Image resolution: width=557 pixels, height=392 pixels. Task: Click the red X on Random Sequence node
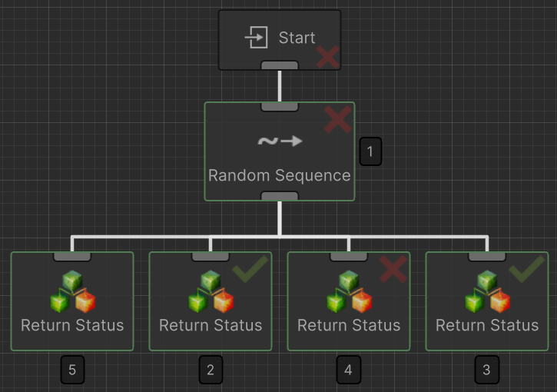[337, 120]
